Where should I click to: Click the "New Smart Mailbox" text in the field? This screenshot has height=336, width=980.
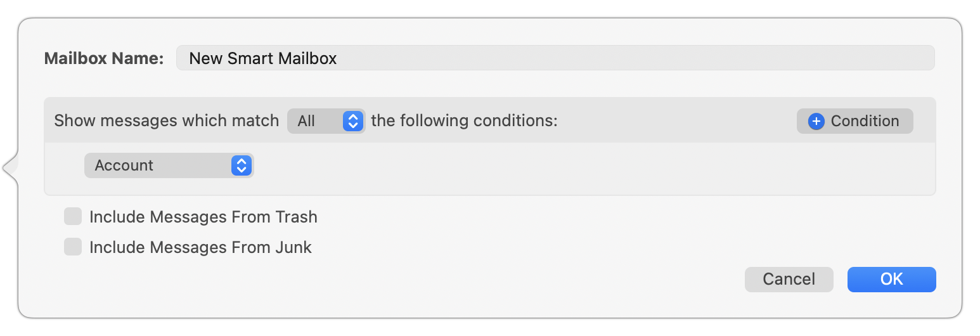tap(263, 58)
